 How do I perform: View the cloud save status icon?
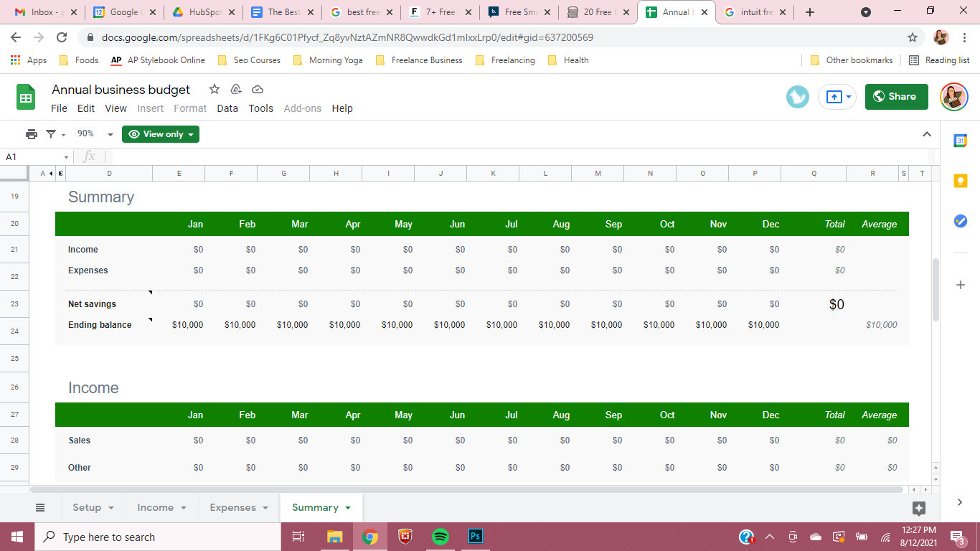[x=258, y=89]
